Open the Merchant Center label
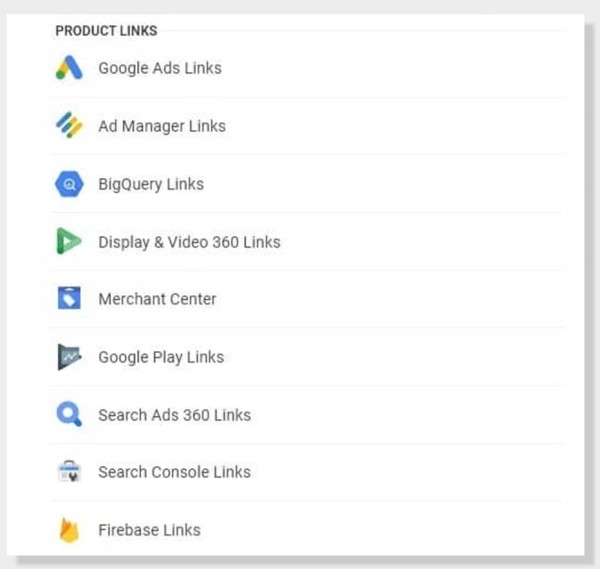 coord(157,299)
